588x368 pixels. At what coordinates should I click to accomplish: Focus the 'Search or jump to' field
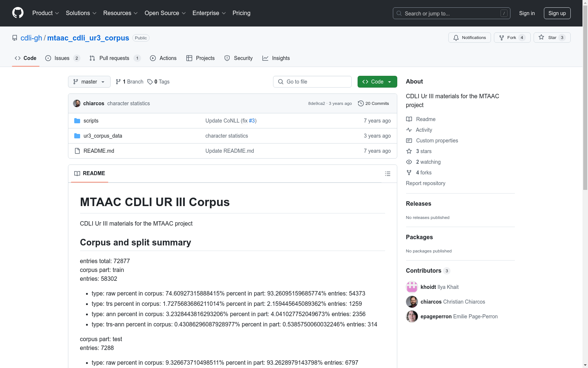coord(452,13)
